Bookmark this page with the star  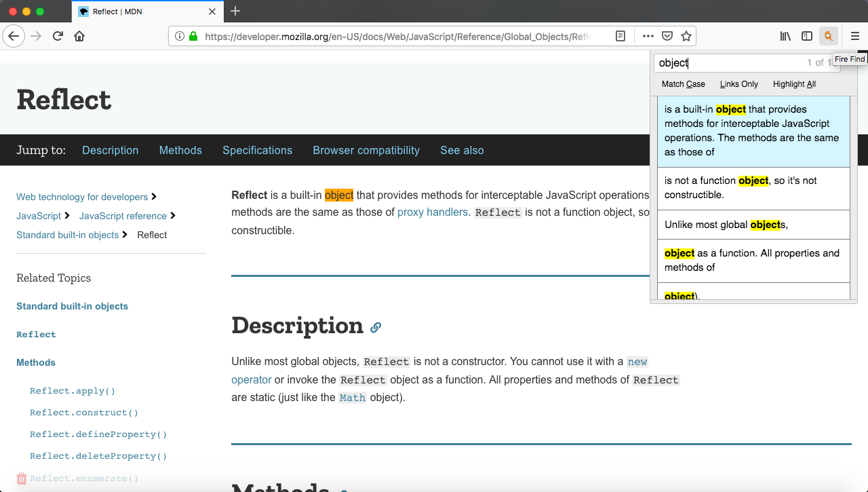click(686, 36)
